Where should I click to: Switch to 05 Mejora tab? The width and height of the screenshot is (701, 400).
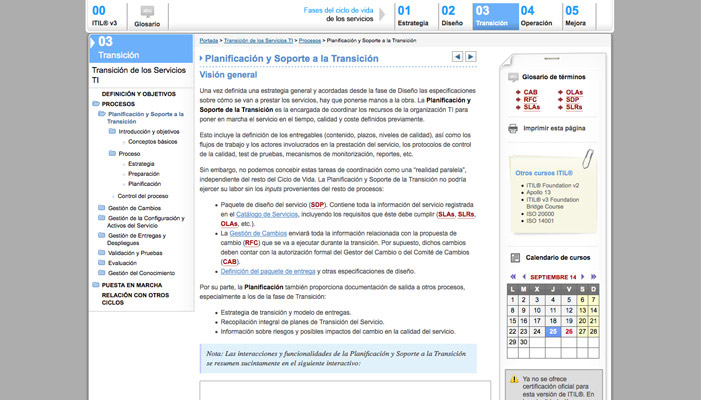[x=576, y=16]
